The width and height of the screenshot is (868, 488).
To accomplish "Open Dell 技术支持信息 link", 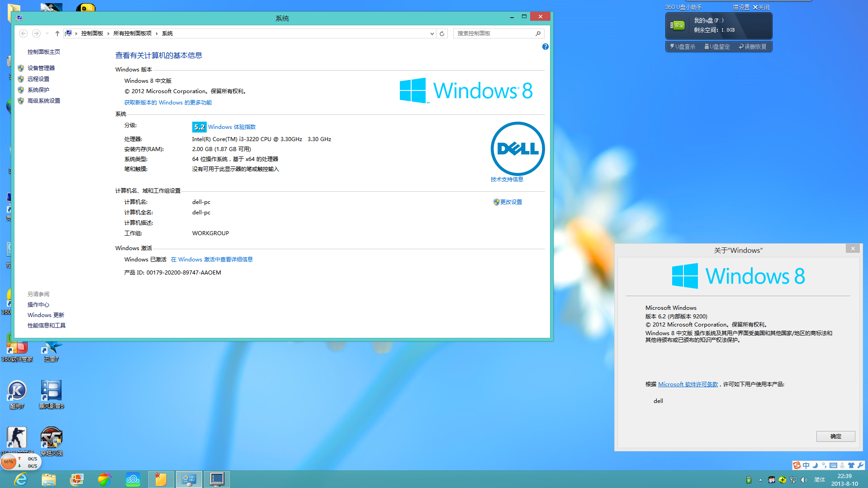I will pyautogui.click(x=507, y=179).
